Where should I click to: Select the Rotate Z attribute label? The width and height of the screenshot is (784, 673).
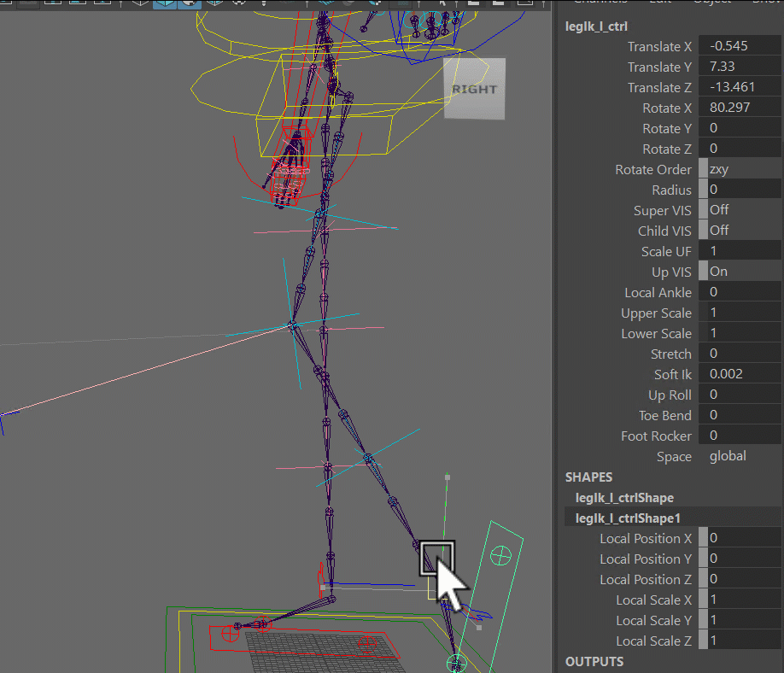[667, 149]
